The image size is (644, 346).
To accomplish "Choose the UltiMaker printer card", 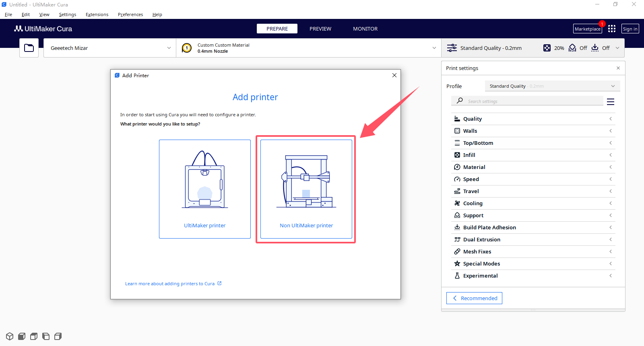I will click(x=205, y=189).
